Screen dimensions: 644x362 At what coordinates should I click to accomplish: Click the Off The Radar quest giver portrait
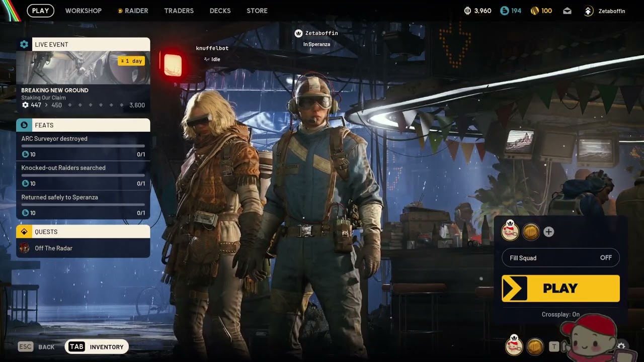[24, 248]
